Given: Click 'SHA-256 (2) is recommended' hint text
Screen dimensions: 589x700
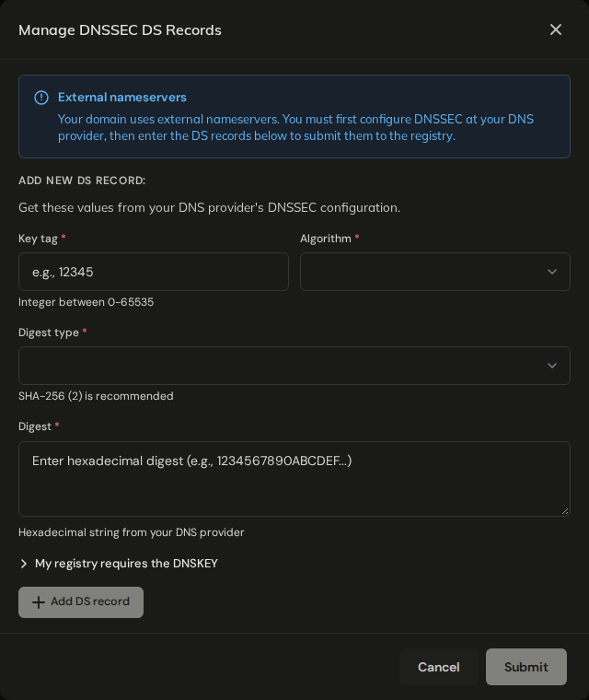Looking at the screenshot, I should coord(96,396).
